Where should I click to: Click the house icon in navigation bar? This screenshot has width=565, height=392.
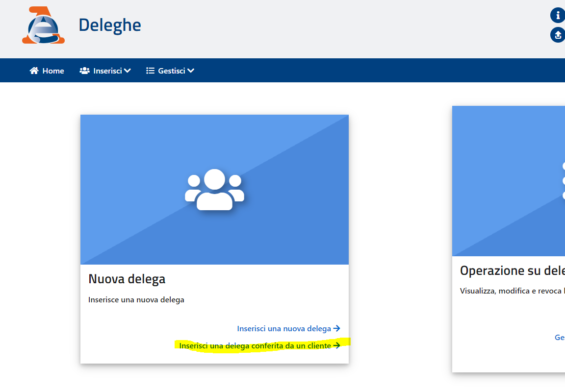34,71
